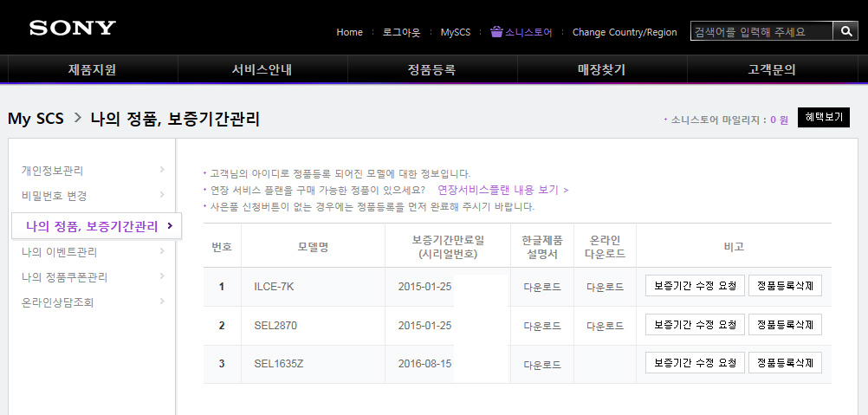Download Korean manual for ILCE-7K
This screenshot has width=868, height=415.
(542, 287)
